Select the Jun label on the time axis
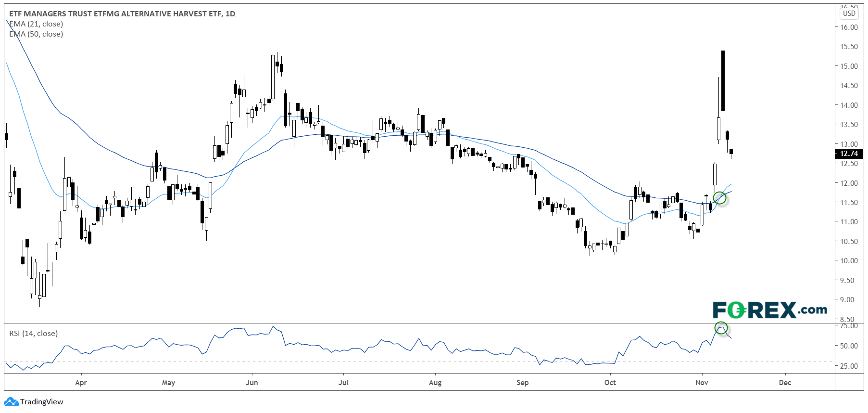 [252, 383]
